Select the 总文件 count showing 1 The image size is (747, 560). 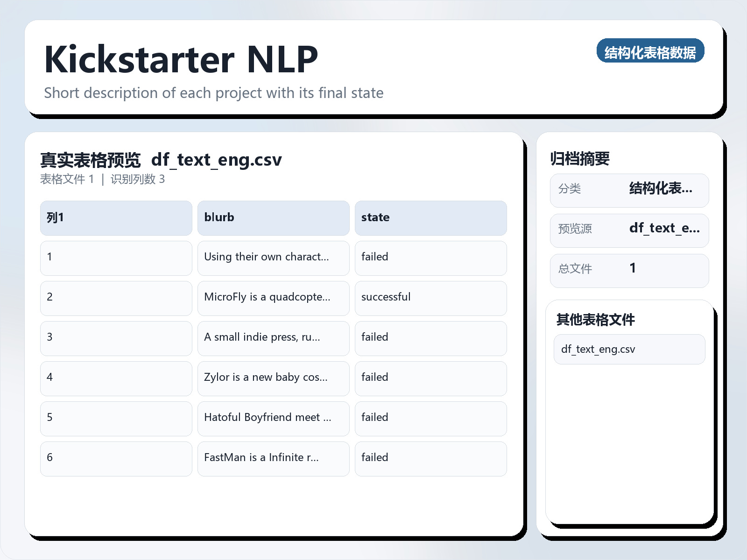(629, 270)
